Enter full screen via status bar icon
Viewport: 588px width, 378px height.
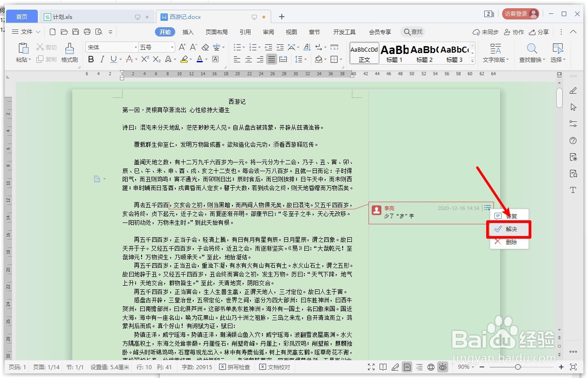pyautogui.click(x=371, y=367)
